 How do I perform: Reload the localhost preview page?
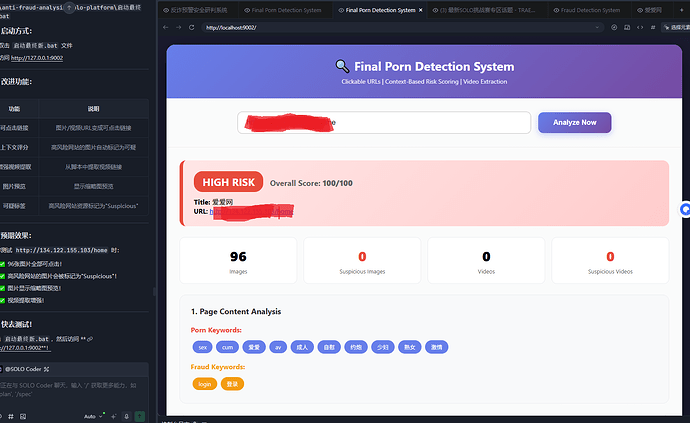[x=191, y=27]
